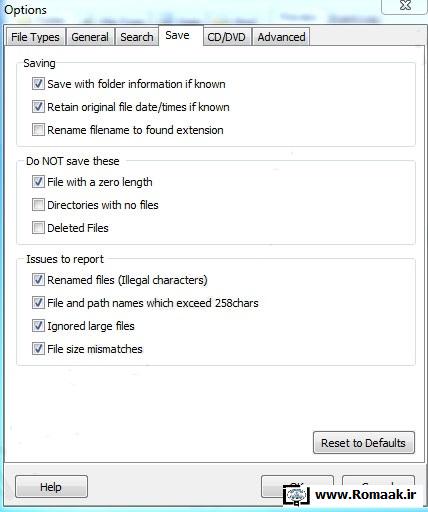Toggle Renamed files (Illegal characters) checkbox

(x=38, y=280)
